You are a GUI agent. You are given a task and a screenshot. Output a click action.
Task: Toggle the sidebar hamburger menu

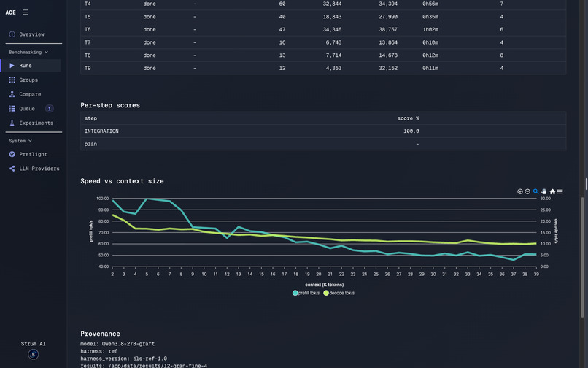click(x=26, y=12)
